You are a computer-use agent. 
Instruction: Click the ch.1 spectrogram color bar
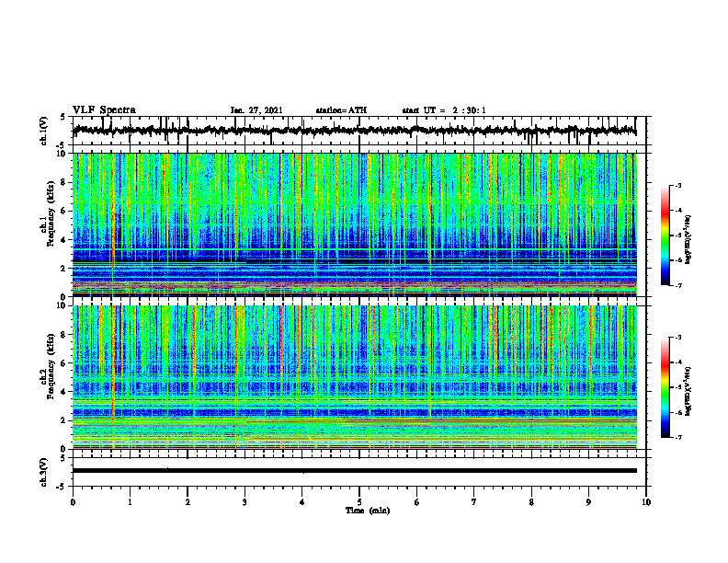click(665, 236)
